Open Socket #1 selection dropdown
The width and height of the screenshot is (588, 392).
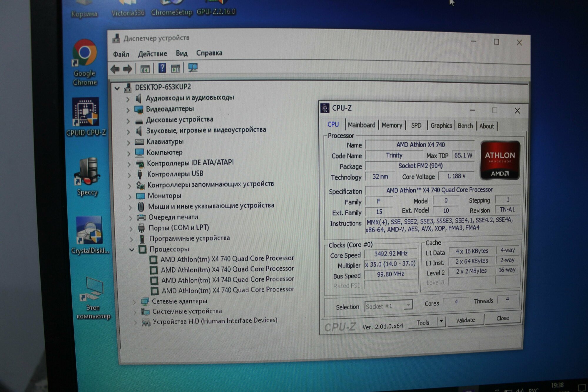(x=388, y=306)
